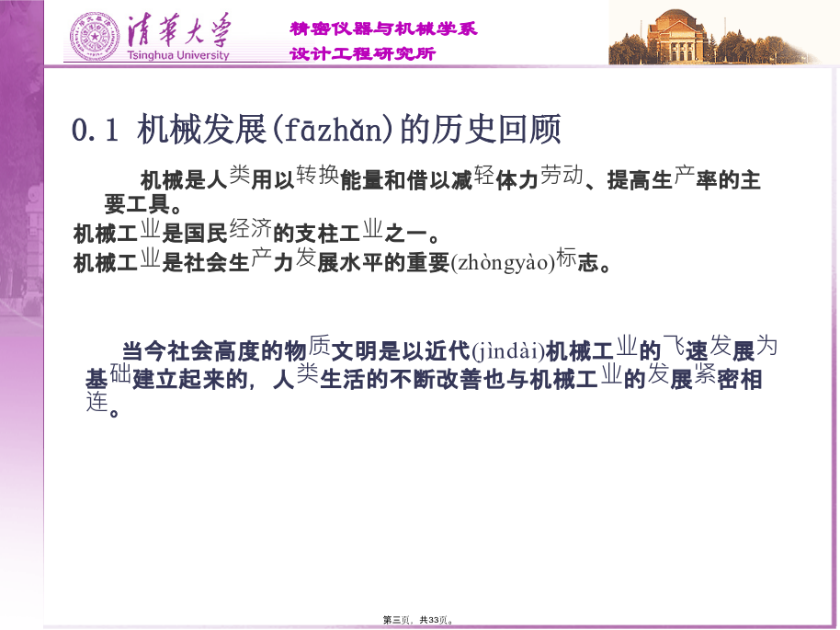Click the line starting with 基础建立起来的

[423, 379]
